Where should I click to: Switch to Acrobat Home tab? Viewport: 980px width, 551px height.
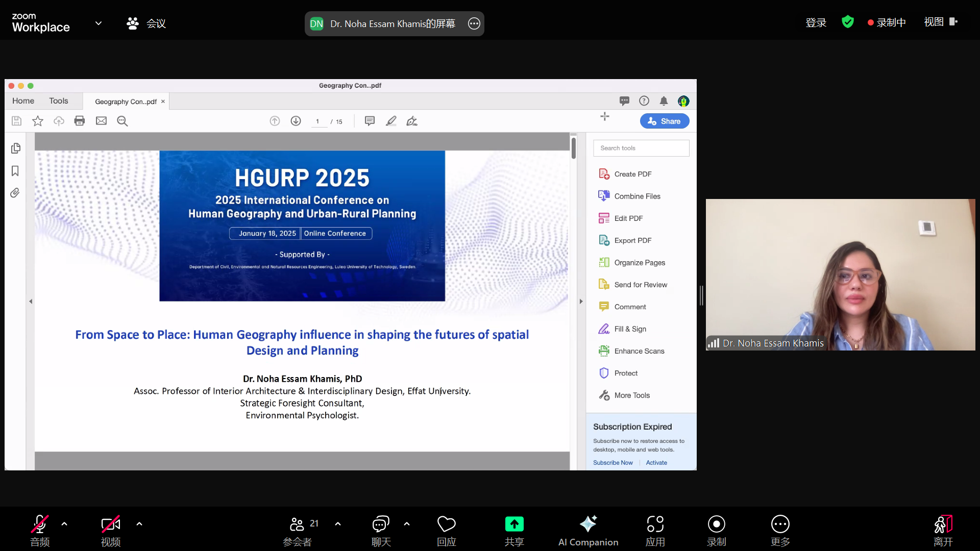23,101
